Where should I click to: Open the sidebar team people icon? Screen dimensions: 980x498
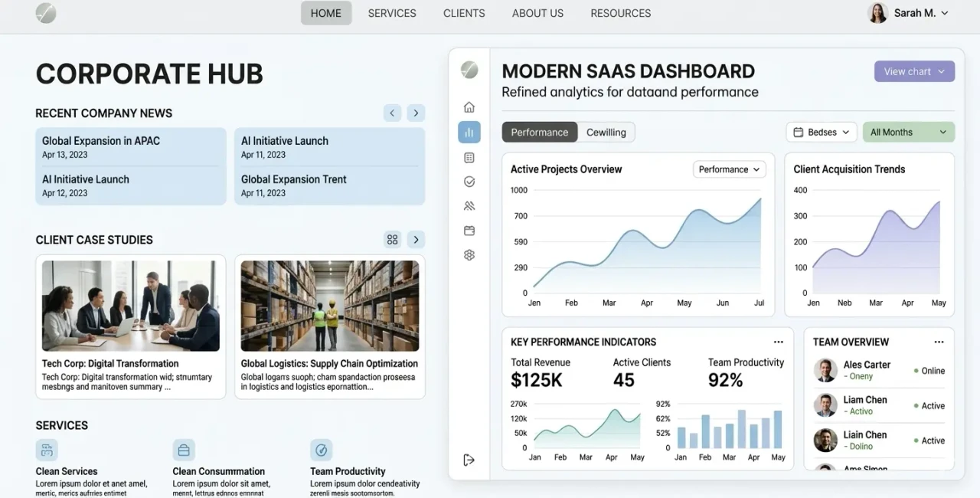click(469, 206)
